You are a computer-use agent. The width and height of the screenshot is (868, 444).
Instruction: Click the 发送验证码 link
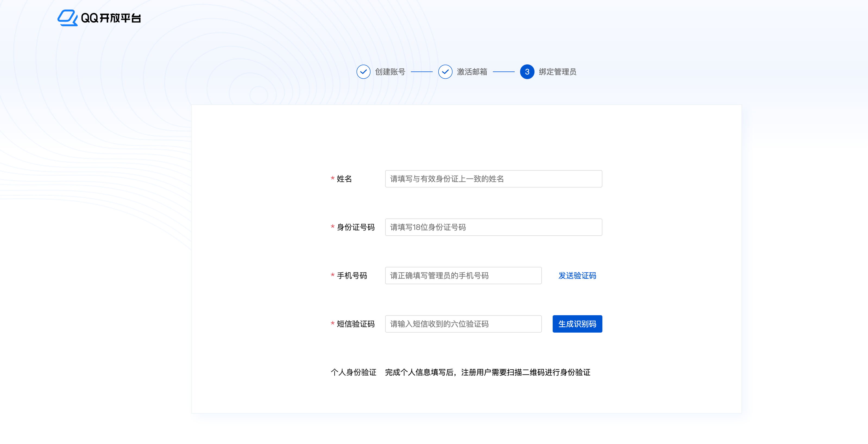pos(577,276)
